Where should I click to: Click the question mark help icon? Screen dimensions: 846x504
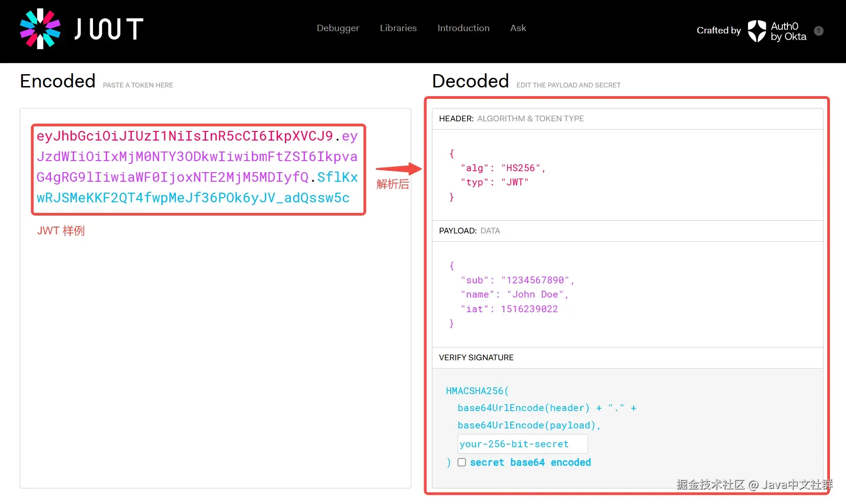click(819, 31)
